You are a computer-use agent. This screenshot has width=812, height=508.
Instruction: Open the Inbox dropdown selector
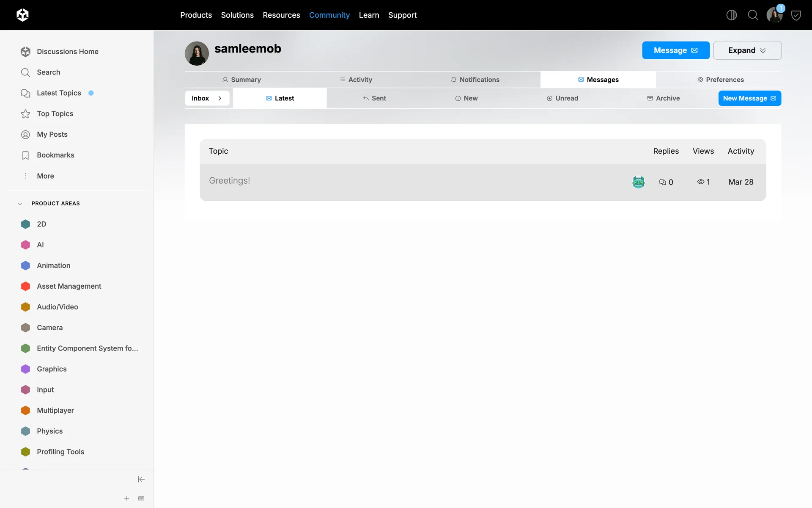point(207,98)
